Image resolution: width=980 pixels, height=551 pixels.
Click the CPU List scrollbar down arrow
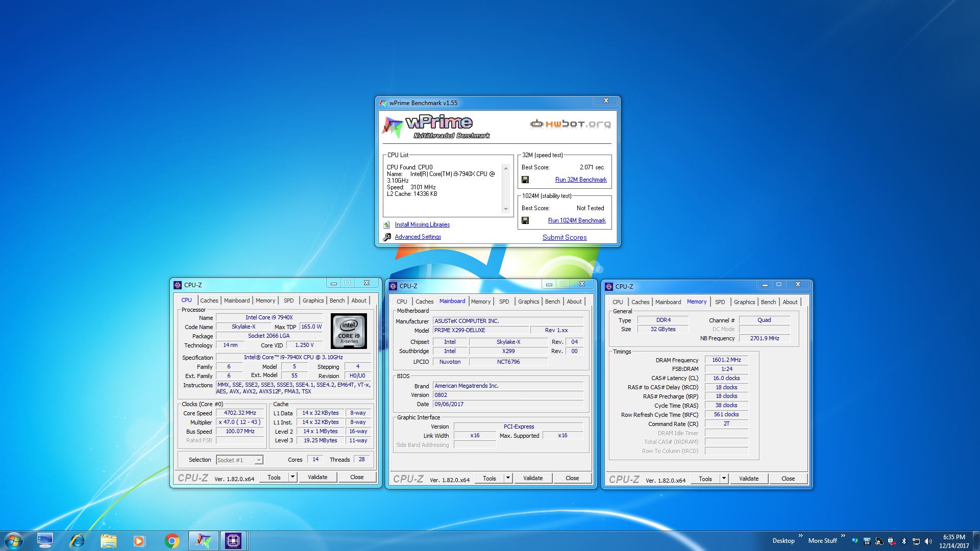point(506,209)
